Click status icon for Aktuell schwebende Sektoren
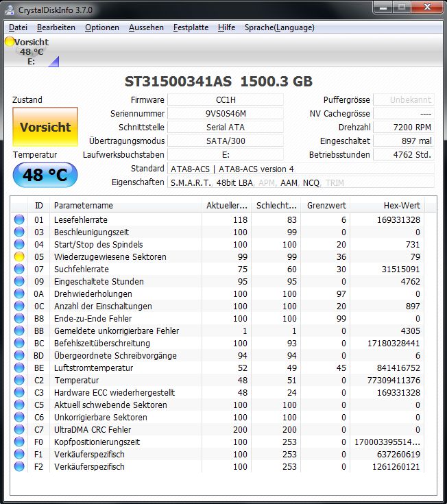The image size is (447, 504). tap(19, 405)
